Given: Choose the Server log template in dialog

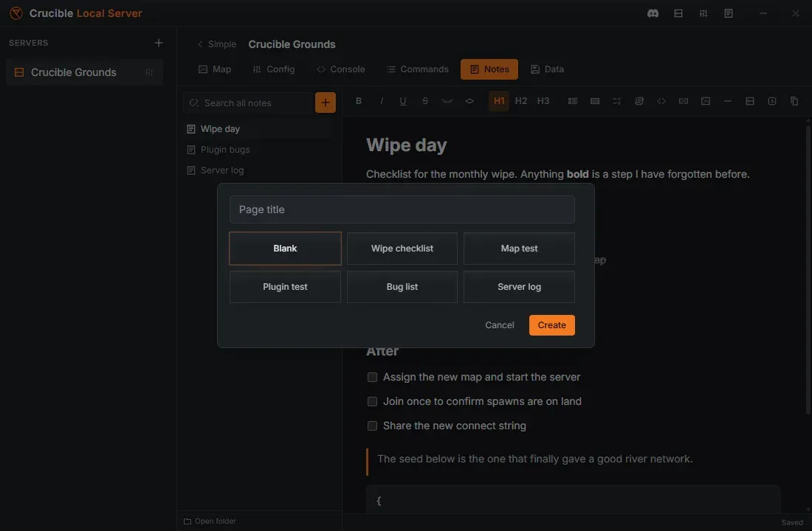Looking at the screenshot, I should [520, 287].
